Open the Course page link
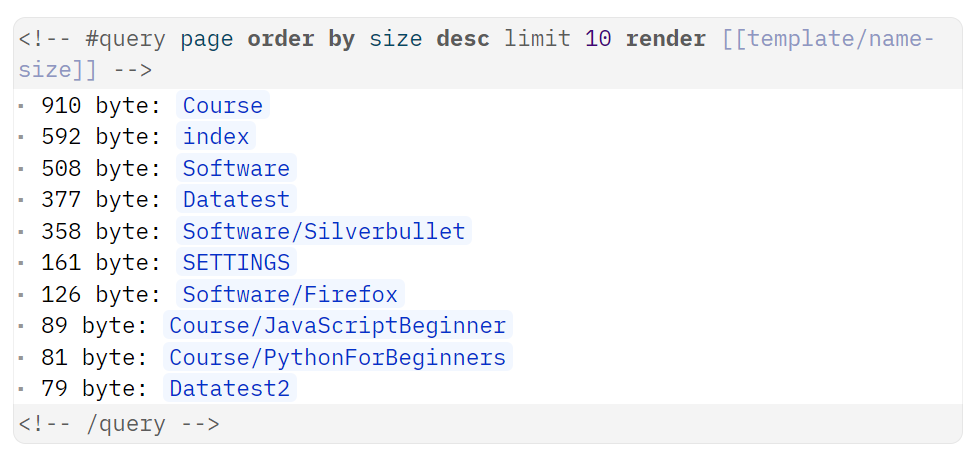This screenshot has height=453, width=977. point(222,106)
